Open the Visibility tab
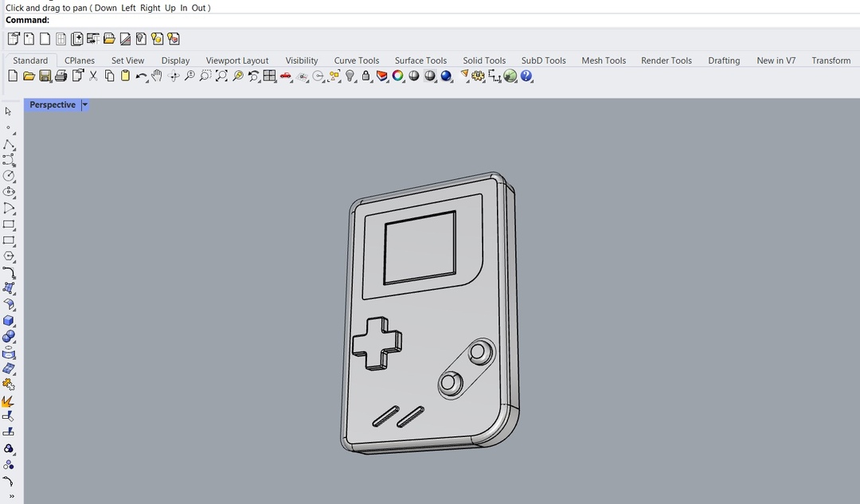 tap(302, 61)
